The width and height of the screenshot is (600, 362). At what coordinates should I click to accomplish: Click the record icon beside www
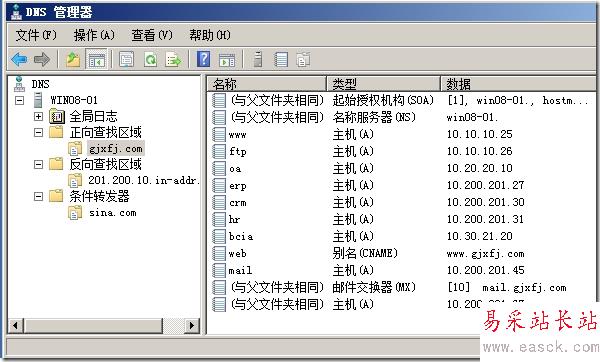pos(219,134)
